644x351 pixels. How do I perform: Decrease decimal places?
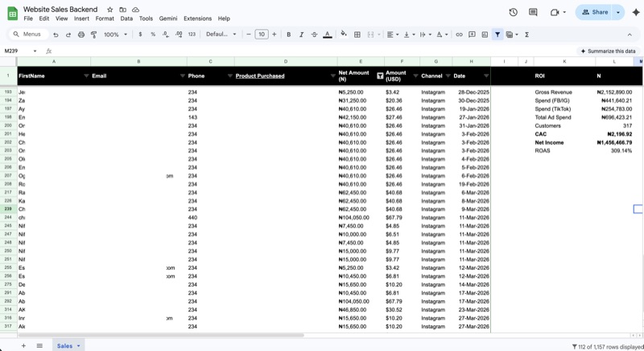coord(166,35)
